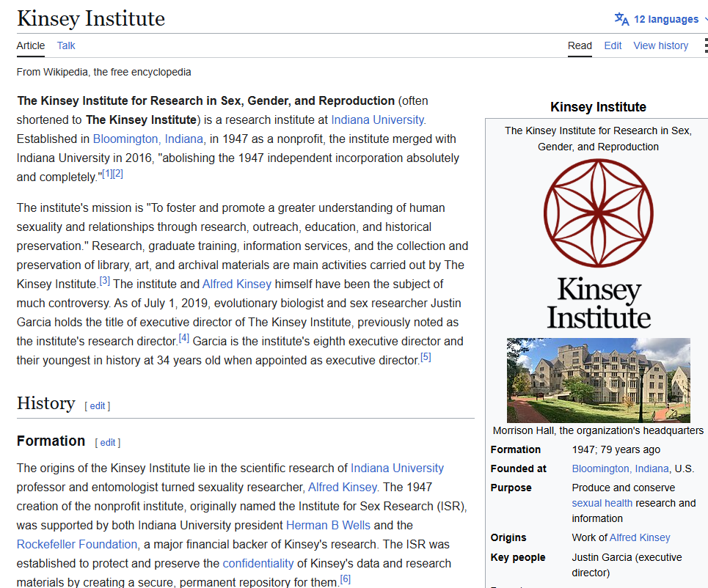The image size is (708, 588).
Task: Jump to citation [6]
Action: click(346, 579)
